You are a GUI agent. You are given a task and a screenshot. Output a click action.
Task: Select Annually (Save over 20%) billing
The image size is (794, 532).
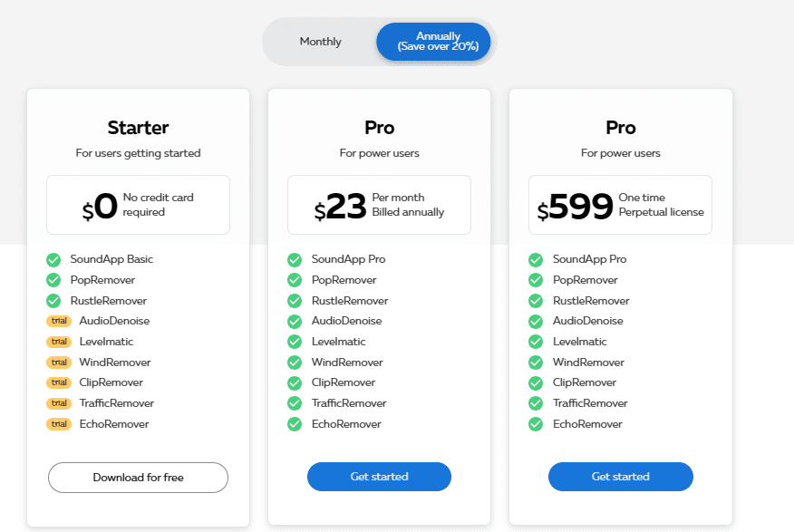pyautogui.click(x=433, y=42)
